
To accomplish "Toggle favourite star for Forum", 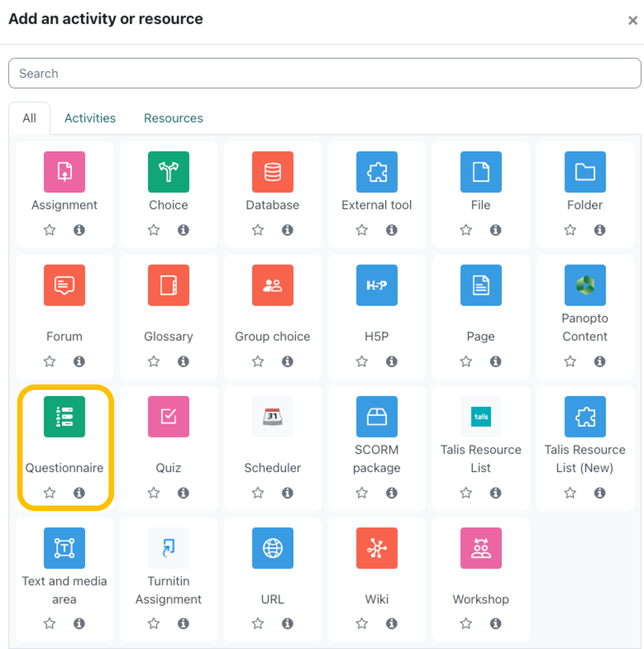I will [x=49, y=361].
